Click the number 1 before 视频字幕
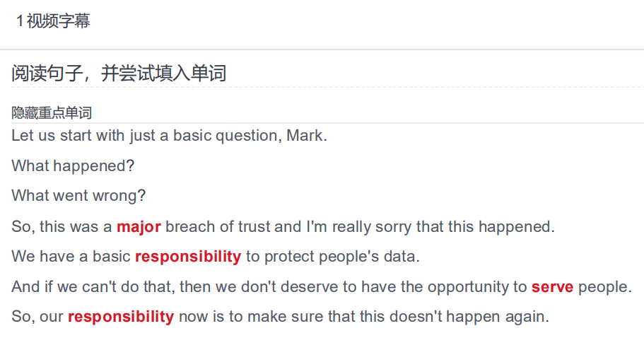The width and height of the screenshot is (644, 338). 19,21
